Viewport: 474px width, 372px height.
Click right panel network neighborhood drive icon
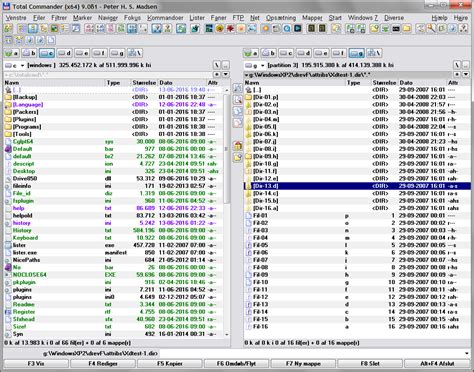click(375, 53)
